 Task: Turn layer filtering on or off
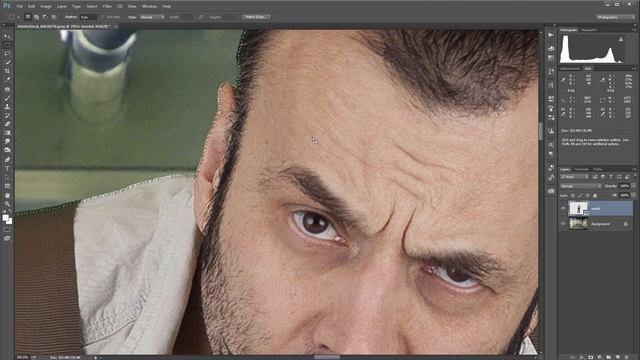pyautogui.click(x=635, y=177)
